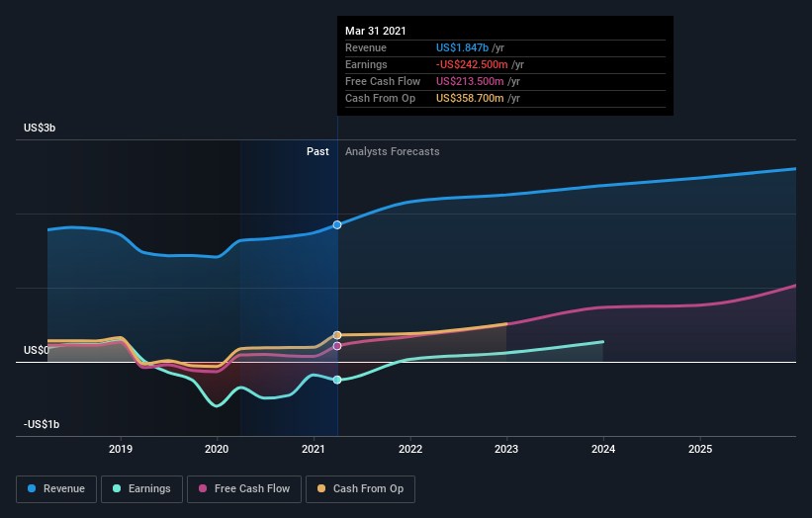812x518 pixels.
Task: Click the Analysts Forecasts label
Action: click(x=393, y=151)
